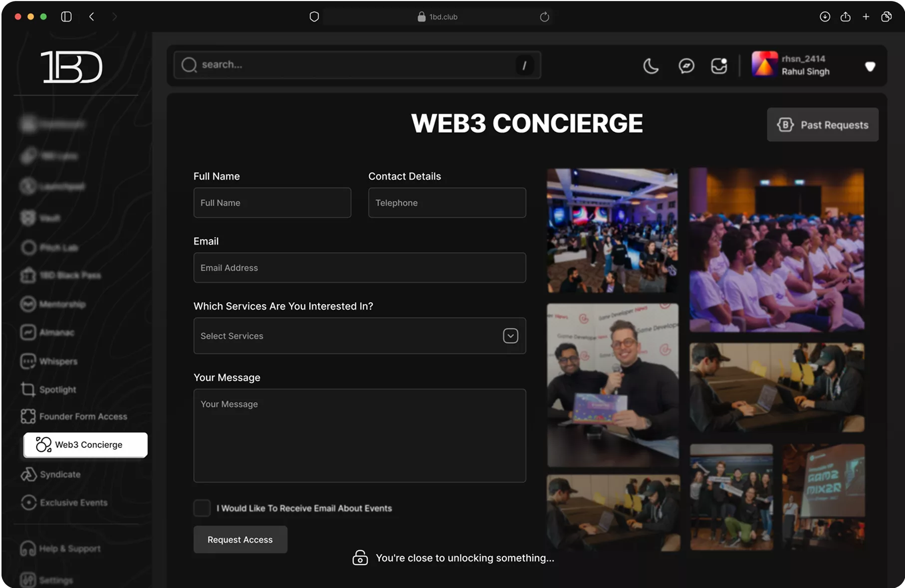Open the group holding banners photo

point(731,497)
